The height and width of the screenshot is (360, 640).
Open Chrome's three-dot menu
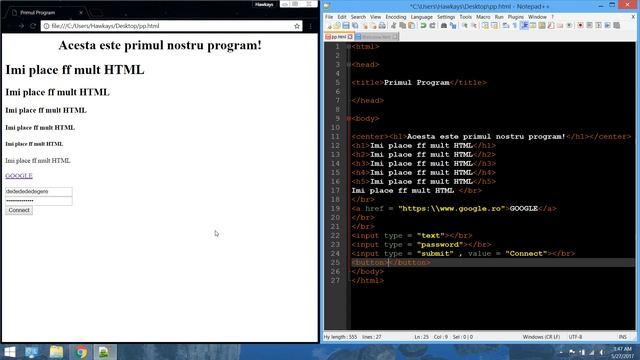tap(311, 26)
